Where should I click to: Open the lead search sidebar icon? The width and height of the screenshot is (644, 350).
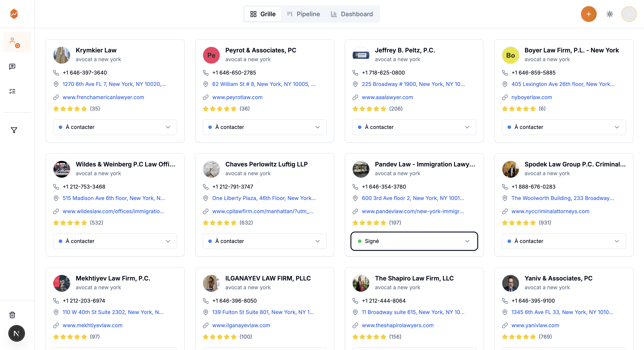[17, 42]
